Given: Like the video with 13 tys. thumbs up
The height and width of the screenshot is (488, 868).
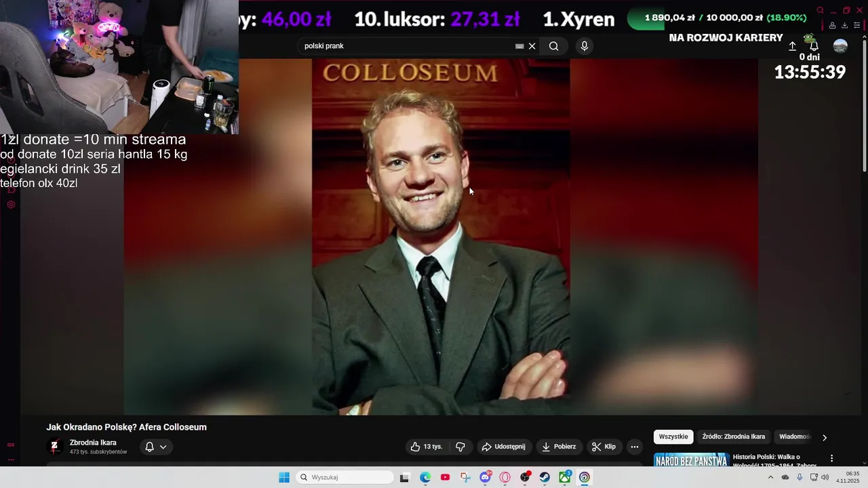Looking at the screenshot, I should (426, 447).
